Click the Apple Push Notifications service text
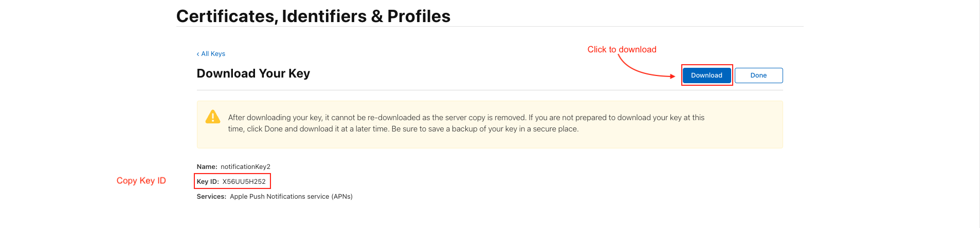This screenshot has height=228, width=980. tap(291, 197)
